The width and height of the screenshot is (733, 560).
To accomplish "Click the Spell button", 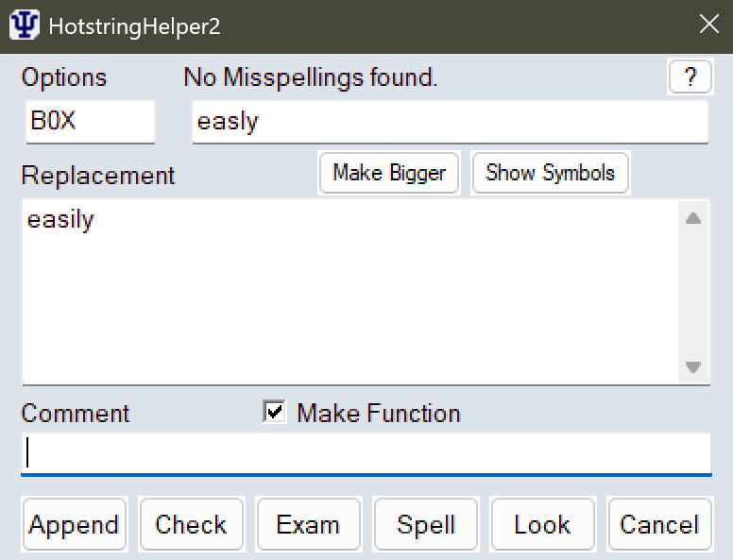I will pos(426,524).
